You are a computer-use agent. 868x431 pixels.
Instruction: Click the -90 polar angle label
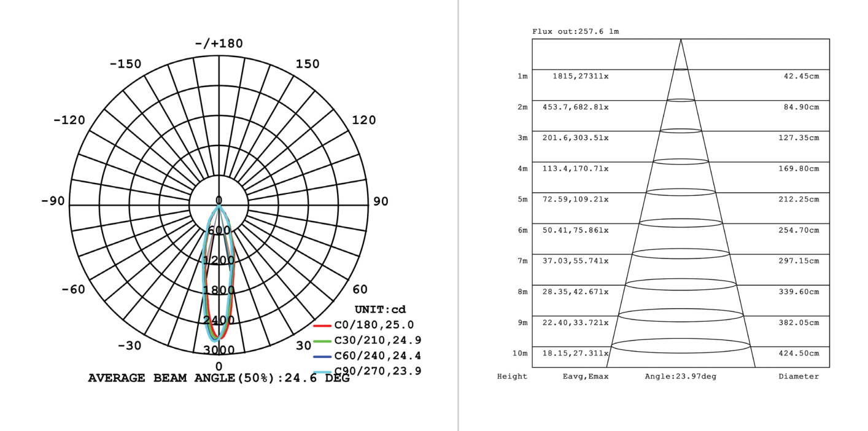[x=53, y=201]
